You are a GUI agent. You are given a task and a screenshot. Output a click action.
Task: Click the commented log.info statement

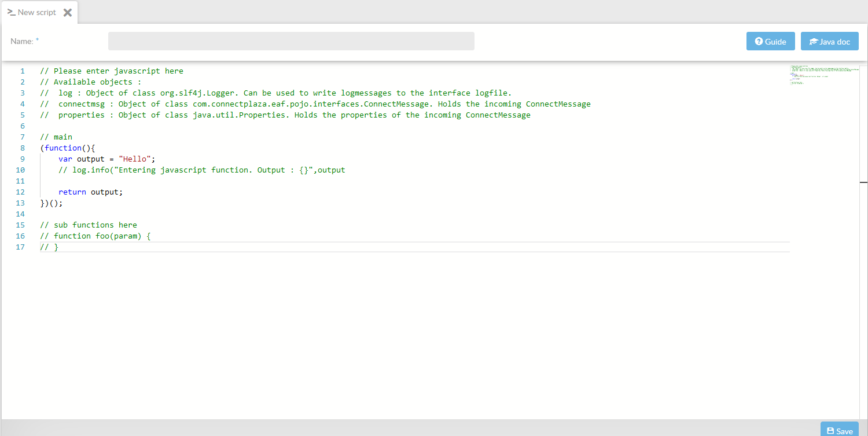point(201,170)
